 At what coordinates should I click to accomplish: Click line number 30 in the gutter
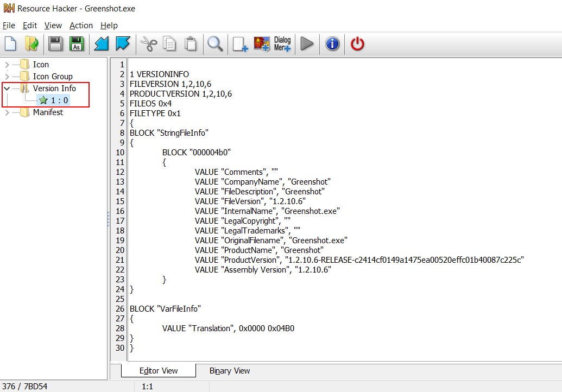point(120,348)
